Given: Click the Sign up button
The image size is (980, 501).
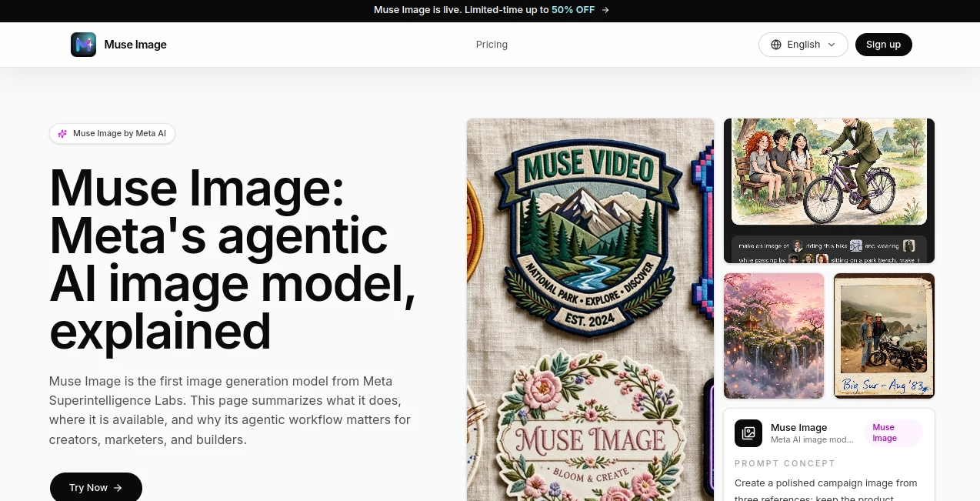Looking at the screenshot, I should click(x=883, y=45).
